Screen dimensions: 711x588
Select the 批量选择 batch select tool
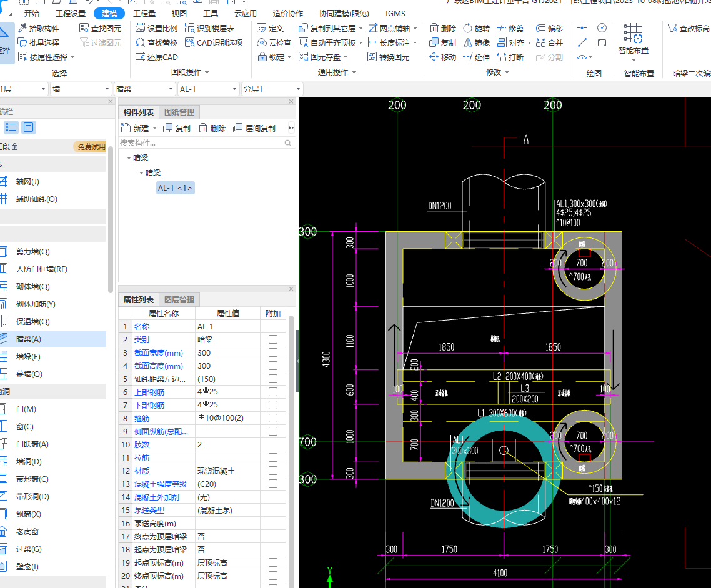coord(39,42)
